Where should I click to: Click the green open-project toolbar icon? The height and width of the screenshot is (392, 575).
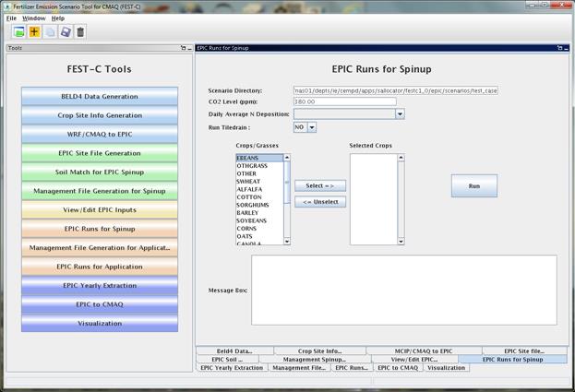pos(18,32)
